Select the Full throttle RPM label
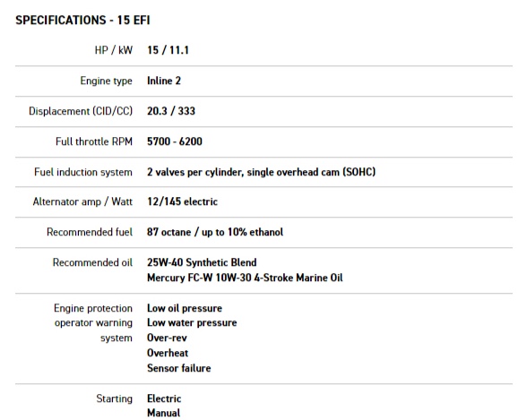 click(94, 141)
